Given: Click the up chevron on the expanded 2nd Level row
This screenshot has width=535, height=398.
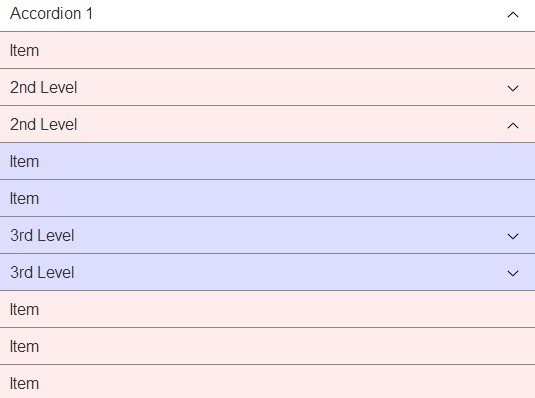Looking at the screenshot, I should point(513,126).
